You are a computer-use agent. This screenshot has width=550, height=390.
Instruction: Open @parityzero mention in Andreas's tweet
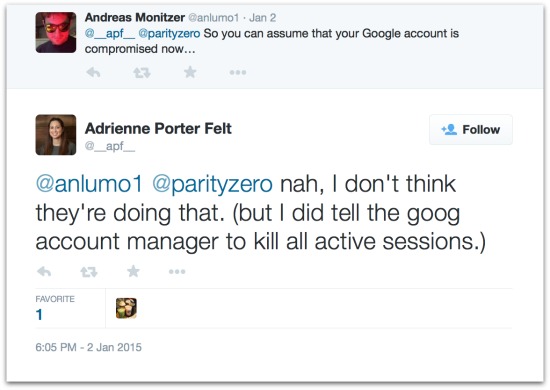169,34
